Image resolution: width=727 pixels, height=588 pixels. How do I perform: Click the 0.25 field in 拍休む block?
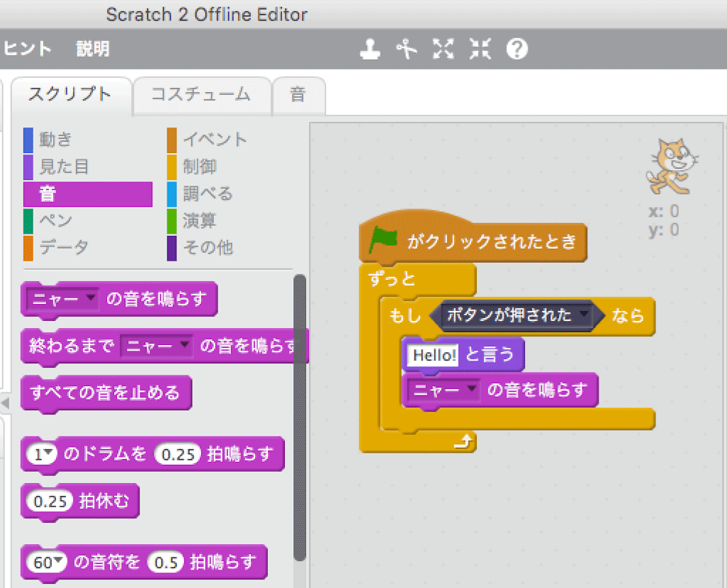[x=50, y=502]
